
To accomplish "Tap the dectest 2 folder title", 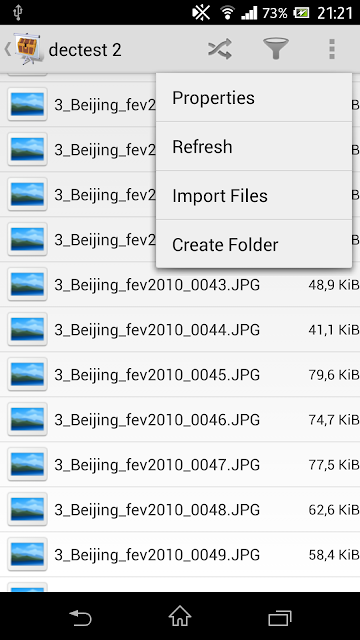I will coord(85,50).
